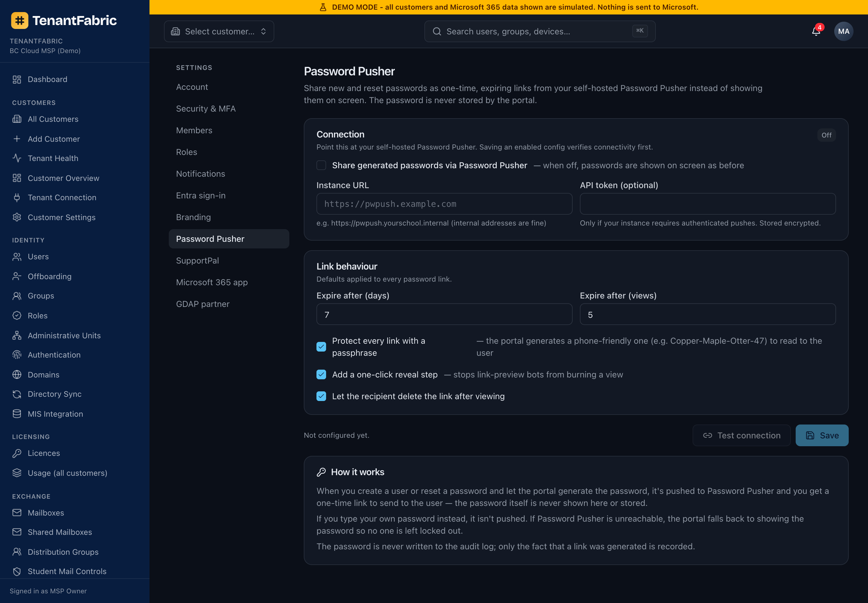Click the Licences key icon
Viewport: 868px width, 603px height.
17,453
